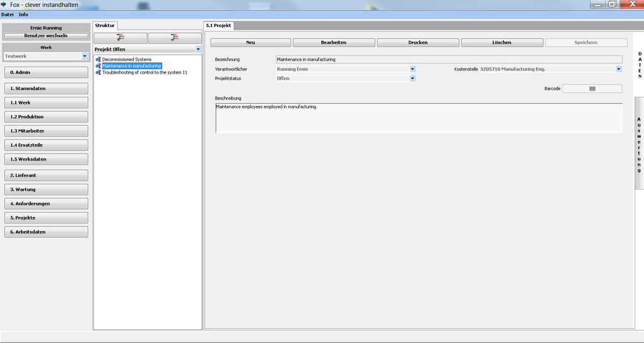Select Troubleshooting of control tree entry
644x343 pixels.
[145, 72]
